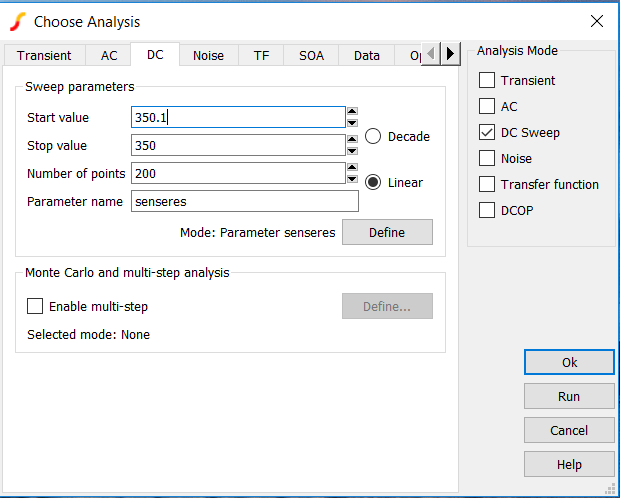This screenshot has width=620, height=498.
Task: Click the down arrow for Start value
Action: click(x=352, y=123)
